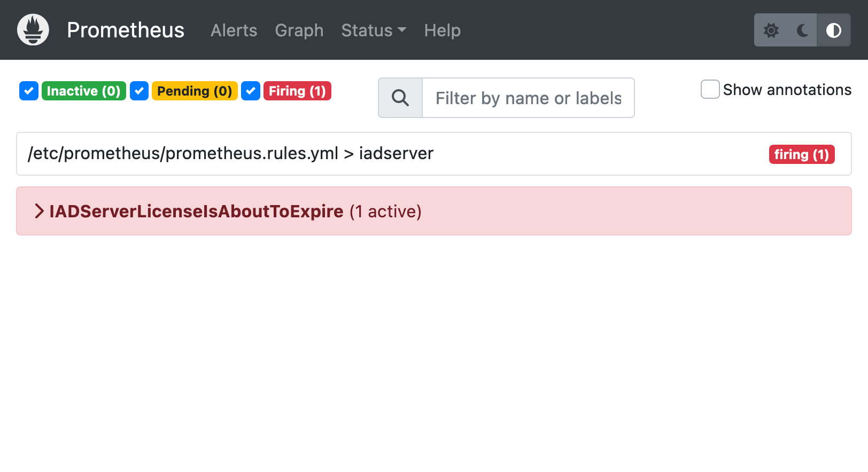This screenshot has width=868, height=472.
Task: Open the Help link in navbar
Action: point(442,30)
